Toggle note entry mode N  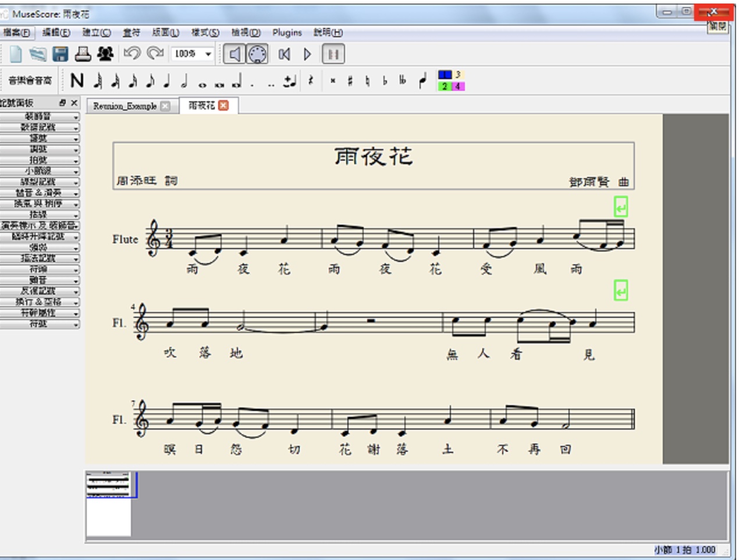(77, 80)
